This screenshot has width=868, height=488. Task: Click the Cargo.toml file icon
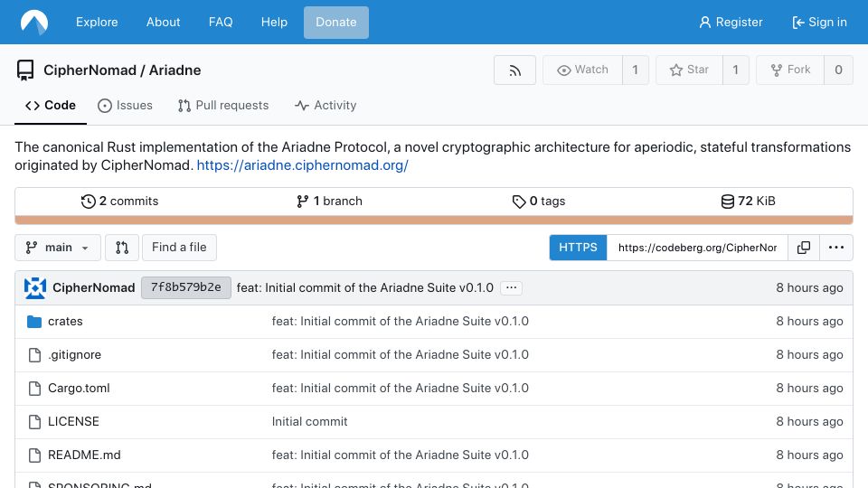coord(34,389)
